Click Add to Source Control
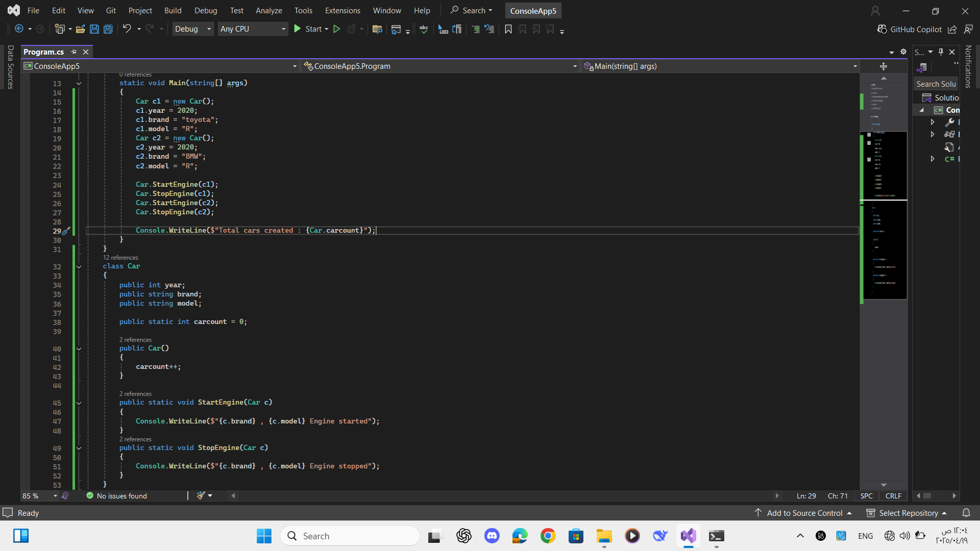The image size is (980, 551). [803, 513]
